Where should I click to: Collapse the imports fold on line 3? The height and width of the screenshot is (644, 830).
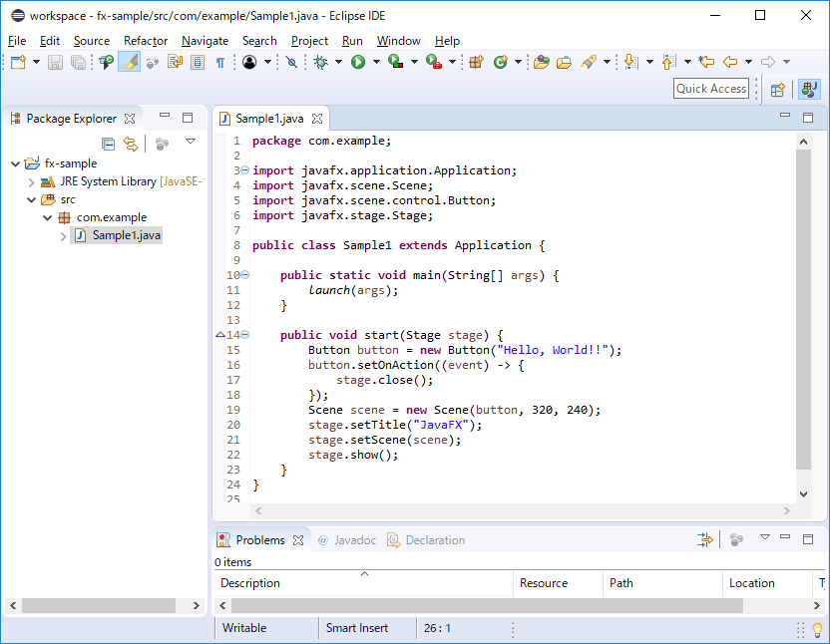pos(245,169)
